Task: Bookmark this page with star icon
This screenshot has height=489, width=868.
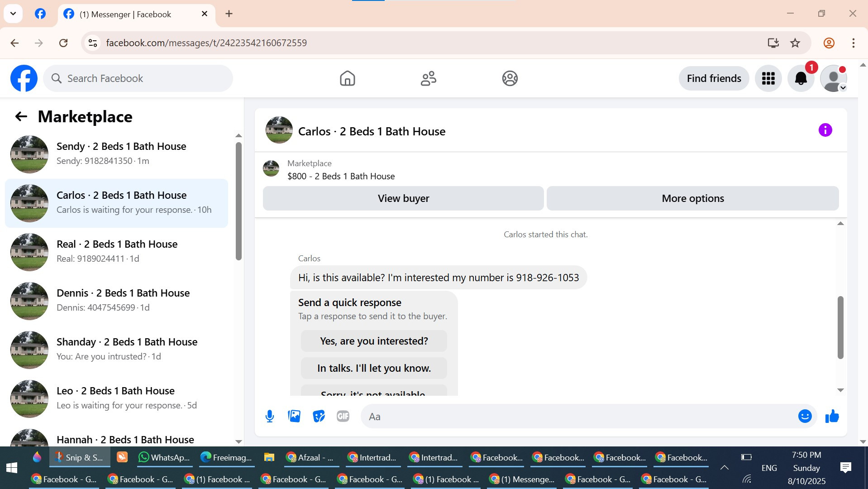Action: [795, 43]
